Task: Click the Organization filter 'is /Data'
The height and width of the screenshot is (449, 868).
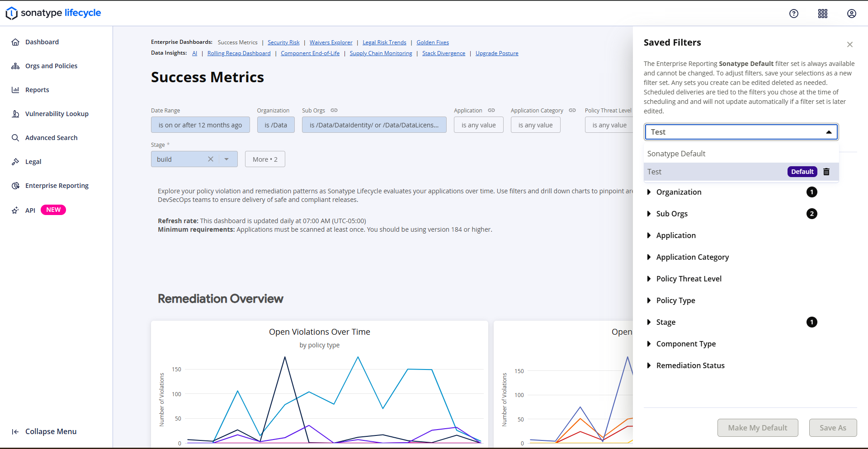Action: (276, 125)
